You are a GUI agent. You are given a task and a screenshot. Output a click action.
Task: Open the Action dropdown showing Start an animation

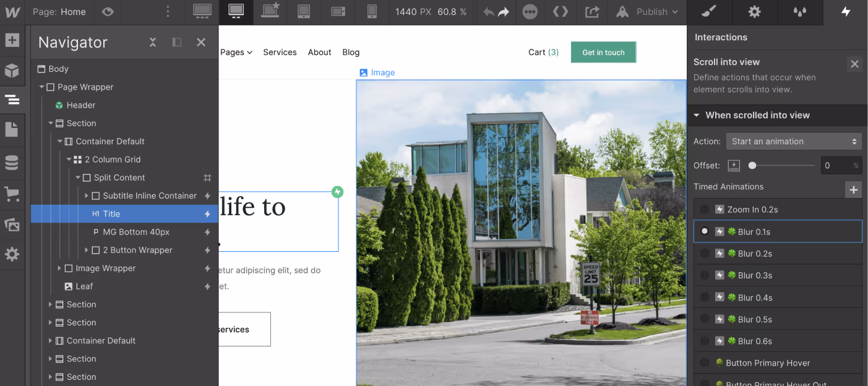pyautogui.click(x=794, y=141)
